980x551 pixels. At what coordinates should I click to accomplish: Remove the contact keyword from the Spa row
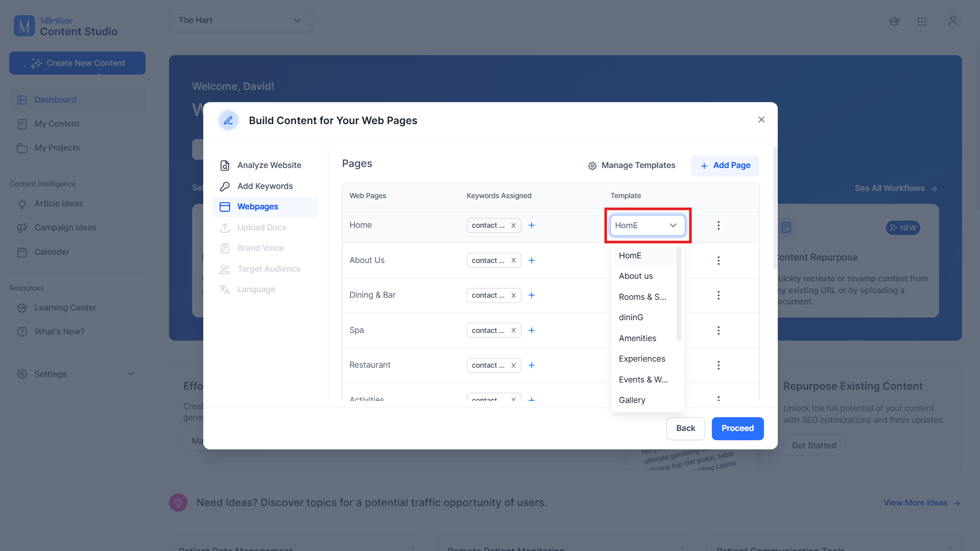pos(513,330)
